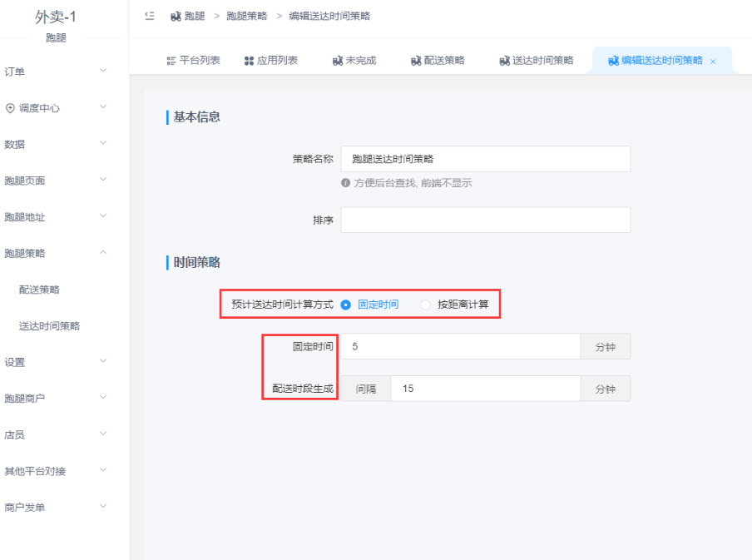Close the 编辑送达时间策略 tab
Image resolution: width=752 pixels, height=560 pixels.
[x=713, y=62]
